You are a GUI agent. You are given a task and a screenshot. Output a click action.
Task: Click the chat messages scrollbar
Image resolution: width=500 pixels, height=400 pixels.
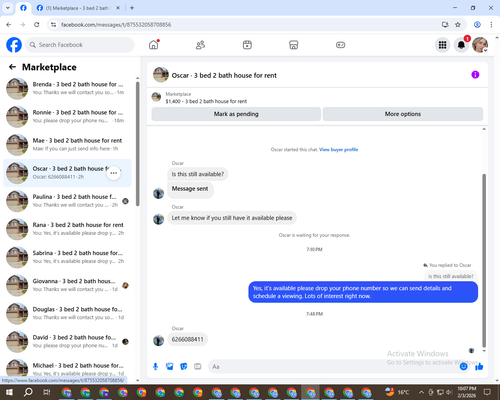484,260
